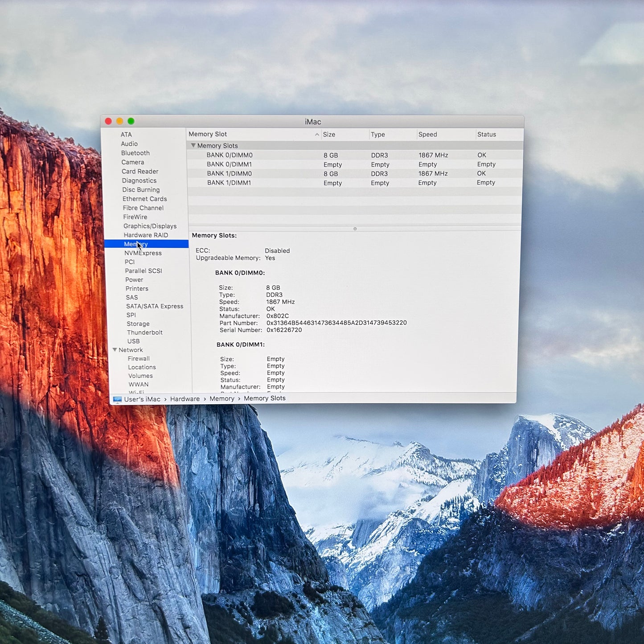Select SAS in the sidebar
644x644 pixels.
click(132, 298)
